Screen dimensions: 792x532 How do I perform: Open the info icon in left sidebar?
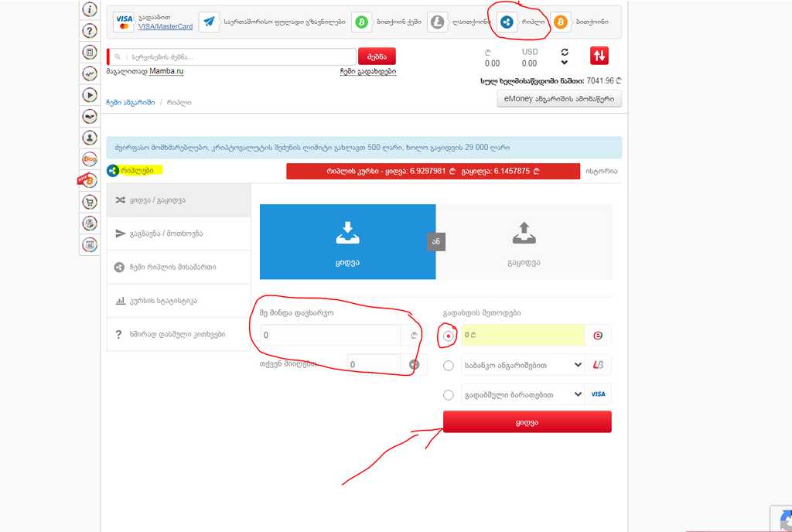click(x=90, y=9)
